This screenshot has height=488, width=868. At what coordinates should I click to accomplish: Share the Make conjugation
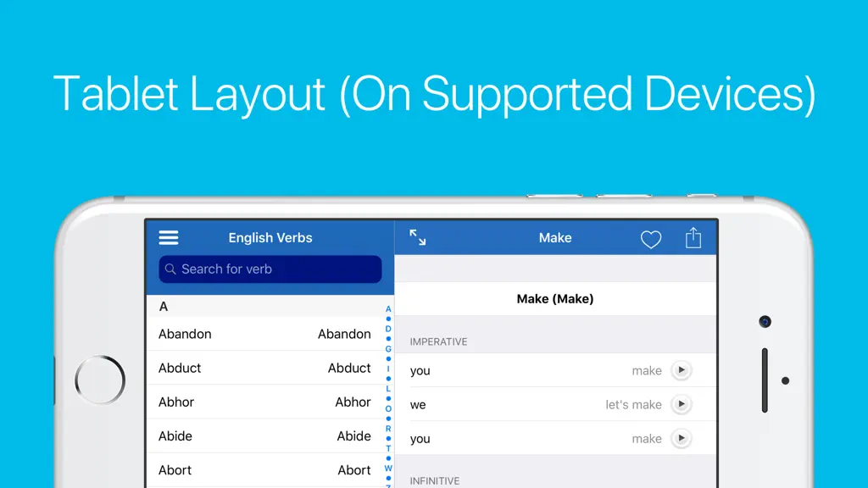tap(693, 238)
